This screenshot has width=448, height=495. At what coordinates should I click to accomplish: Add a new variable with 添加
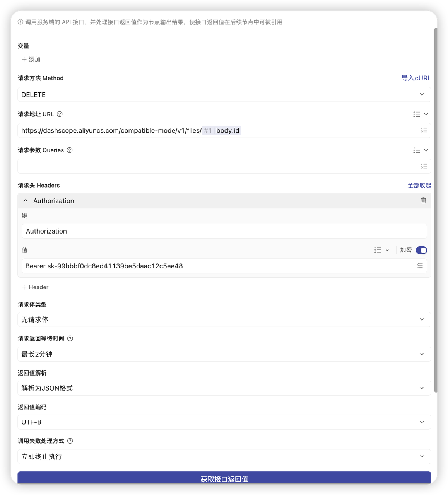pos(31,59)
